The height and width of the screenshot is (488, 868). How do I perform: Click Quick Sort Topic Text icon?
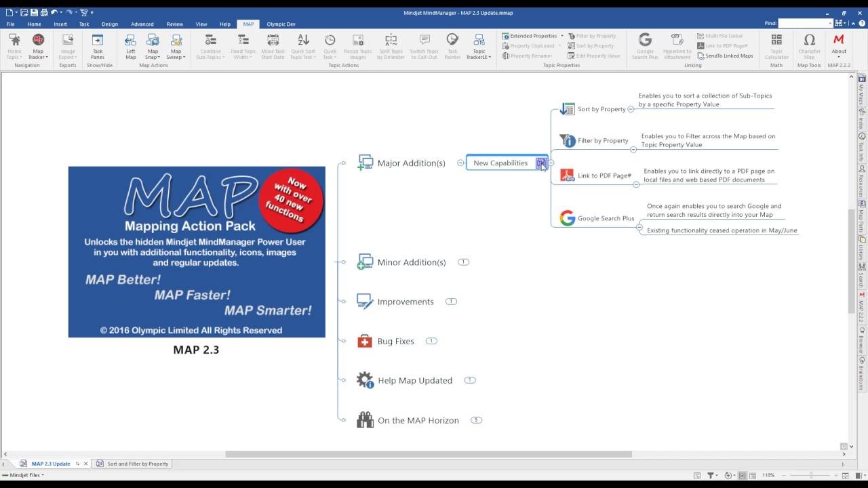click(x=303, y=40)
